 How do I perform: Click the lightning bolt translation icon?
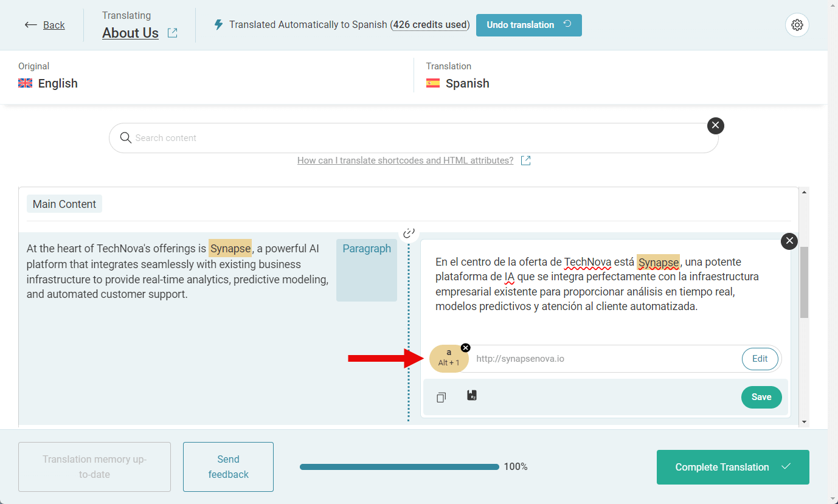pos(219,25)
